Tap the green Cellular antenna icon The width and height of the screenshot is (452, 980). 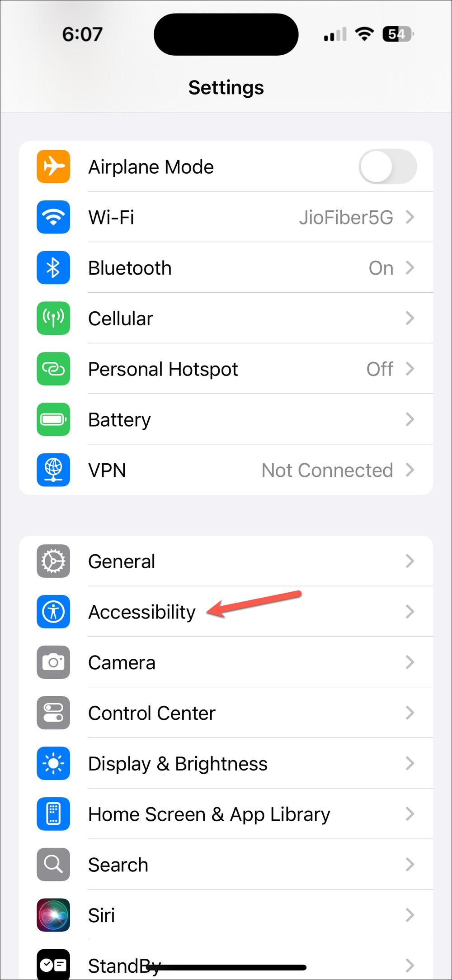(53, 318)
